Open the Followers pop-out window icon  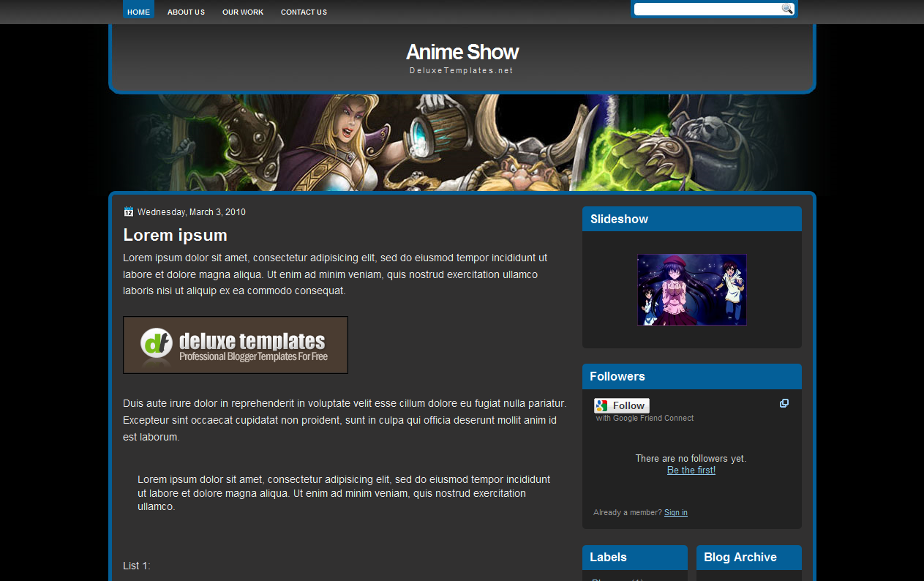coord(784,403)
